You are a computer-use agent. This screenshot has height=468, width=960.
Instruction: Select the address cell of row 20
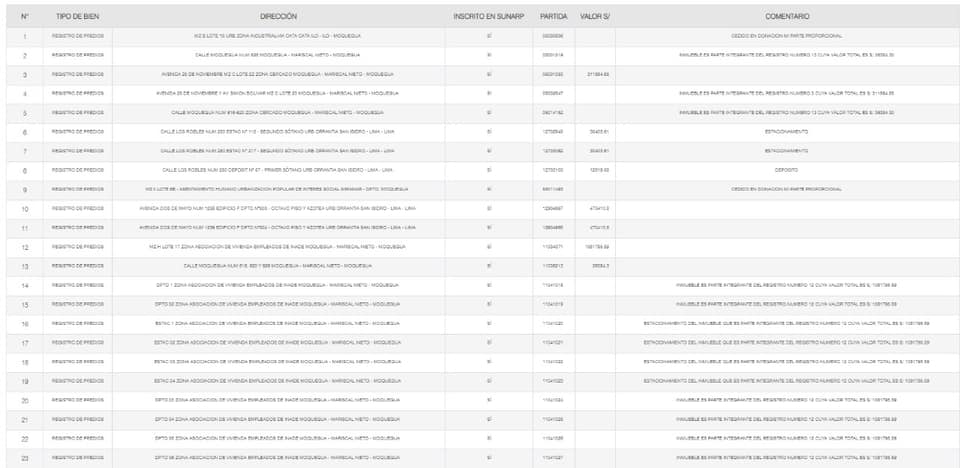click(x=278, y=400)
